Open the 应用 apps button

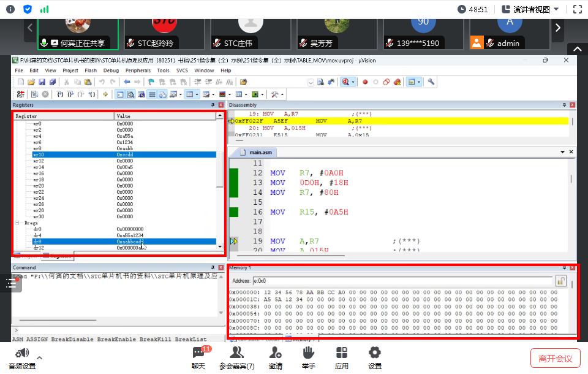point(342,358)
